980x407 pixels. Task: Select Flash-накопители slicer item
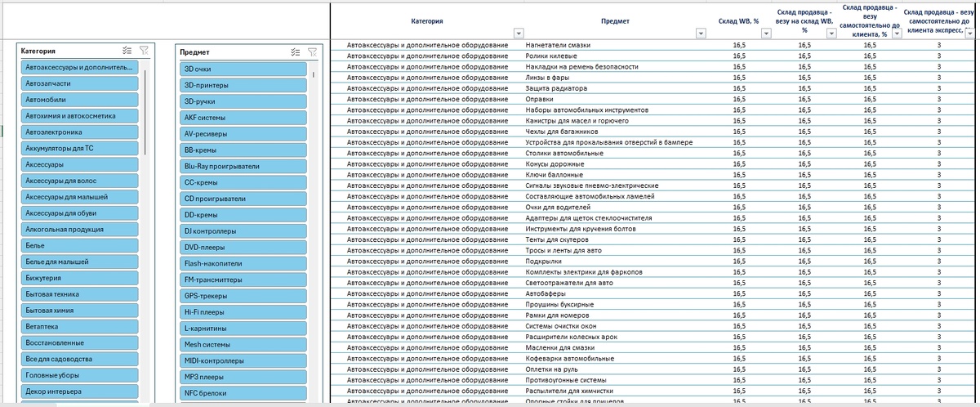[x=243, y=263]
